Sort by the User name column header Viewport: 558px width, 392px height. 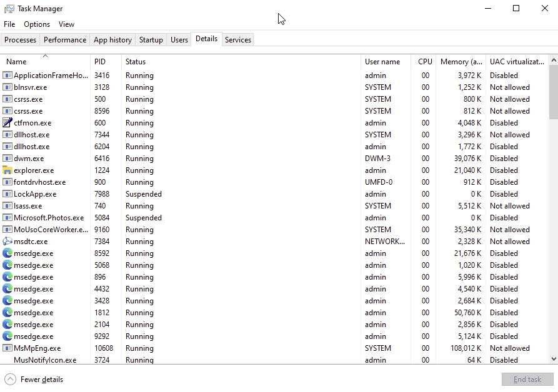coord(386,61)
